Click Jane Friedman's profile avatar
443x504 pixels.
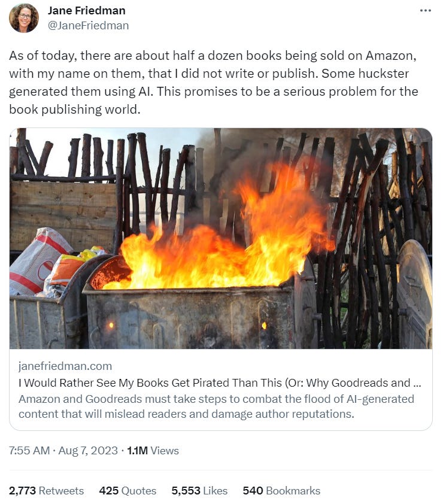click(x=24, y=18)
